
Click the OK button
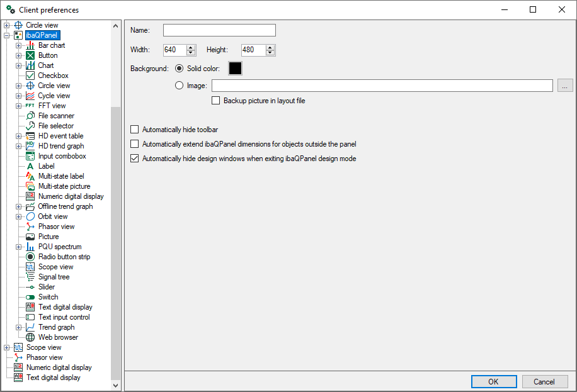coord(493,382)
